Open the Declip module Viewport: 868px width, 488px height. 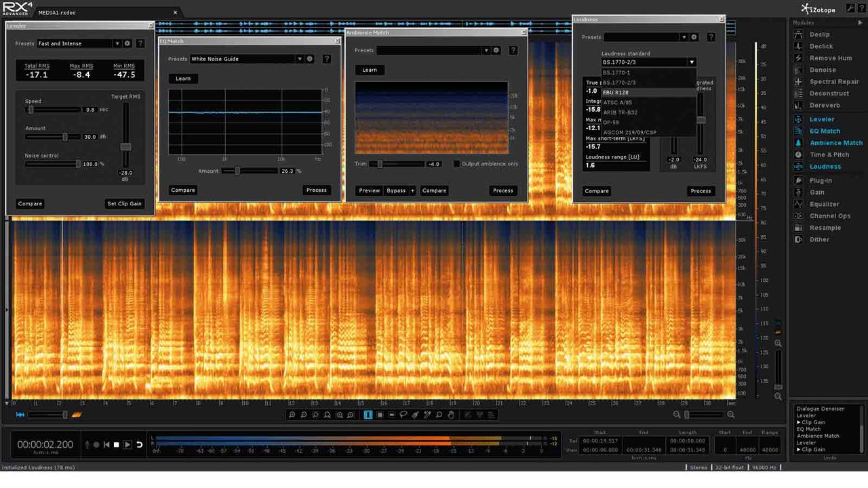pos(819,35)
